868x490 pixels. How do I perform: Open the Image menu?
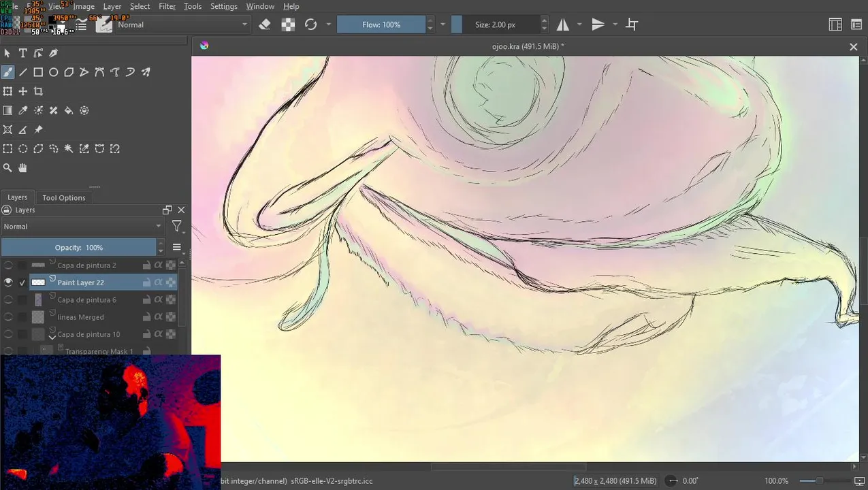(x=84, y=6)
